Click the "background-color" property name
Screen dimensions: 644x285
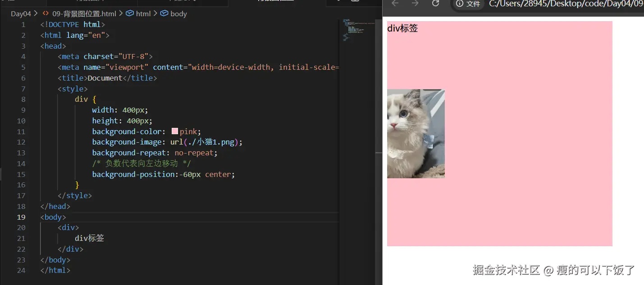(x=127, y=131)
